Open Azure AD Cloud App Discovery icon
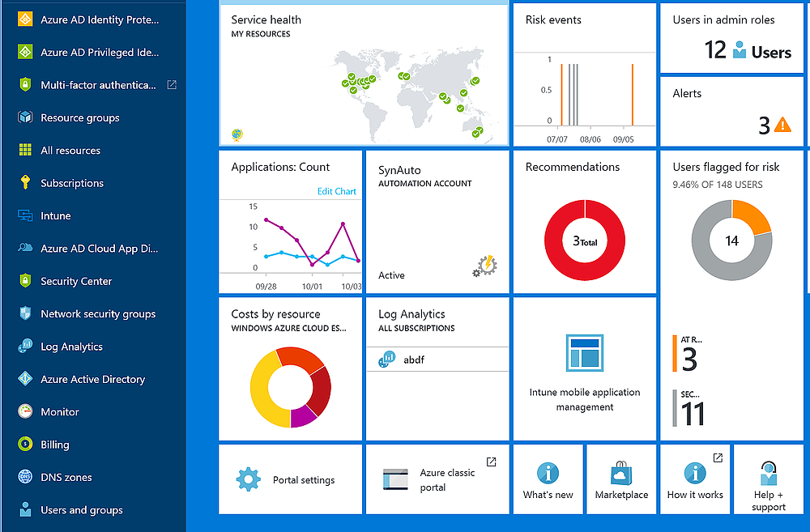 click(x=25, y=248)
